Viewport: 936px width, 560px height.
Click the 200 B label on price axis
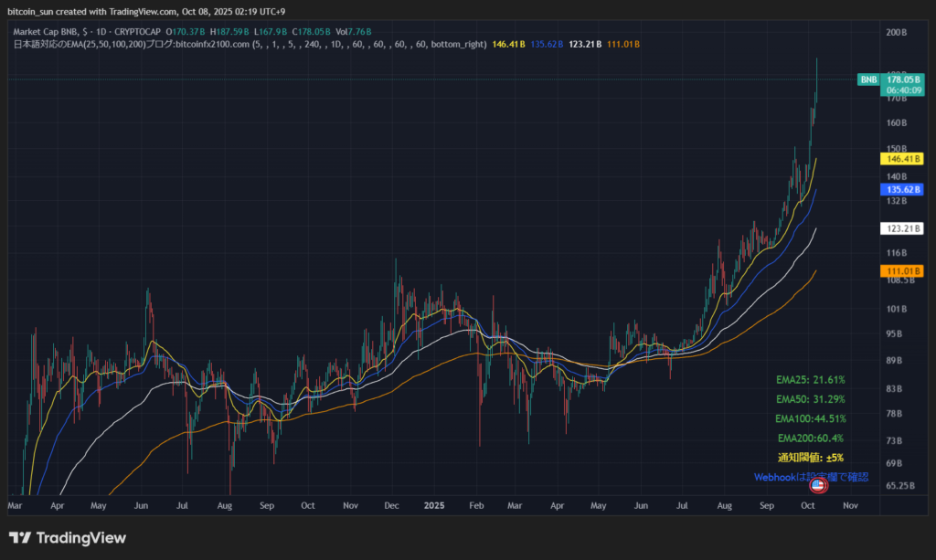(896, 32)
